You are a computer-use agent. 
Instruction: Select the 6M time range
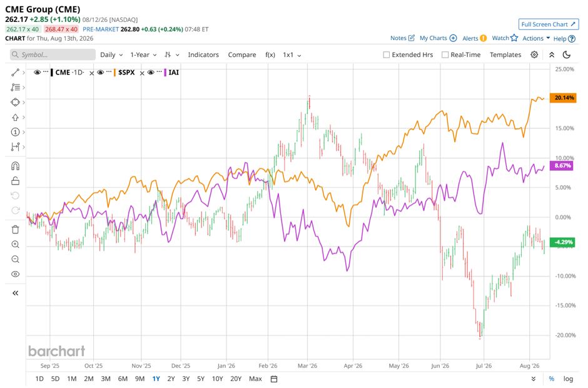coord(123,379)
